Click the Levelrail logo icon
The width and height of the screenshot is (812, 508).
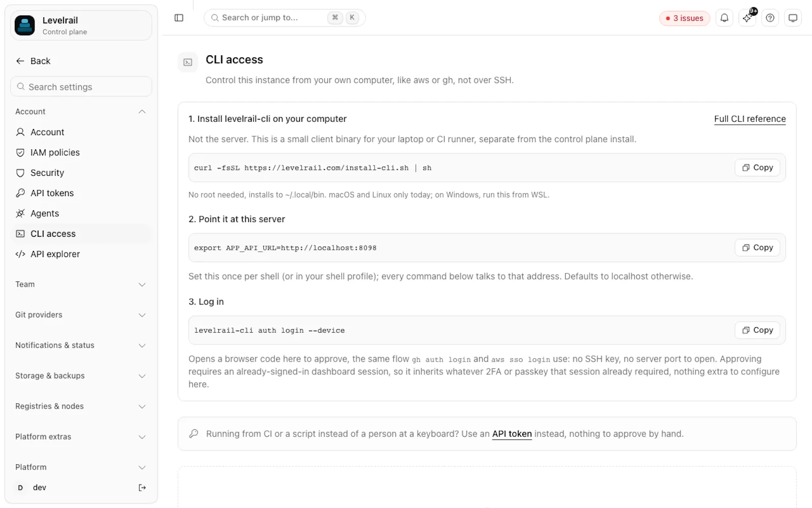pyautogui.click(x=25, y=25)
